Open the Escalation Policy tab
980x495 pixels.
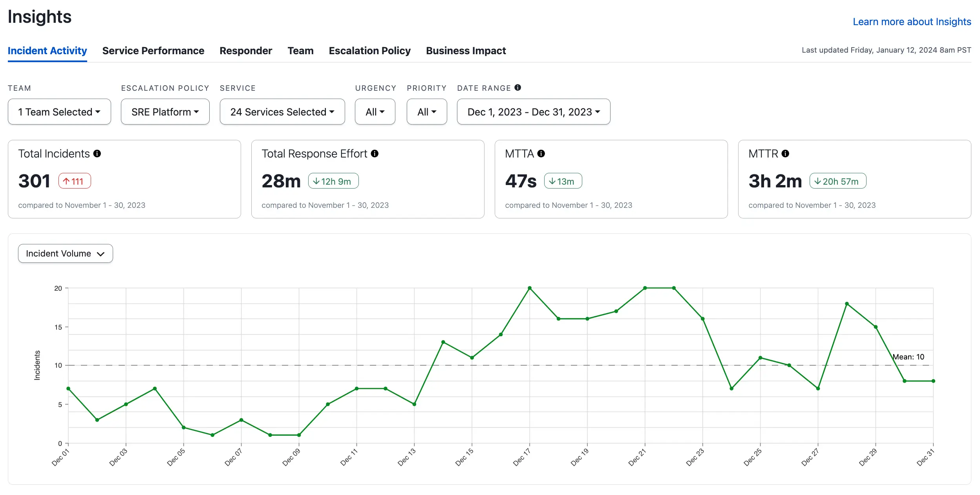369,51
